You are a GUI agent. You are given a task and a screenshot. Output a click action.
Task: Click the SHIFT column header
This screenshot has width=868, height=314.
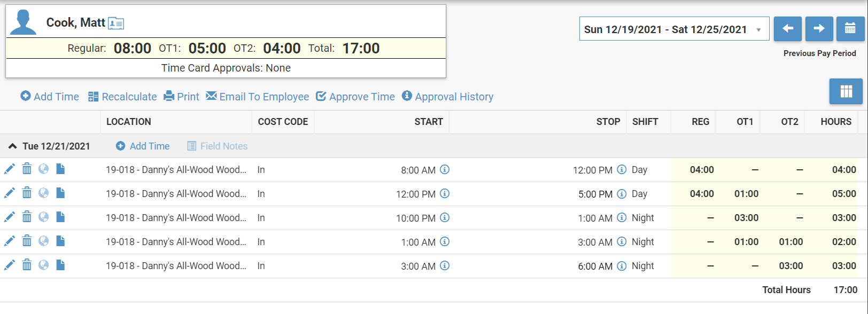pyautogui.click(x=645, y=122)
